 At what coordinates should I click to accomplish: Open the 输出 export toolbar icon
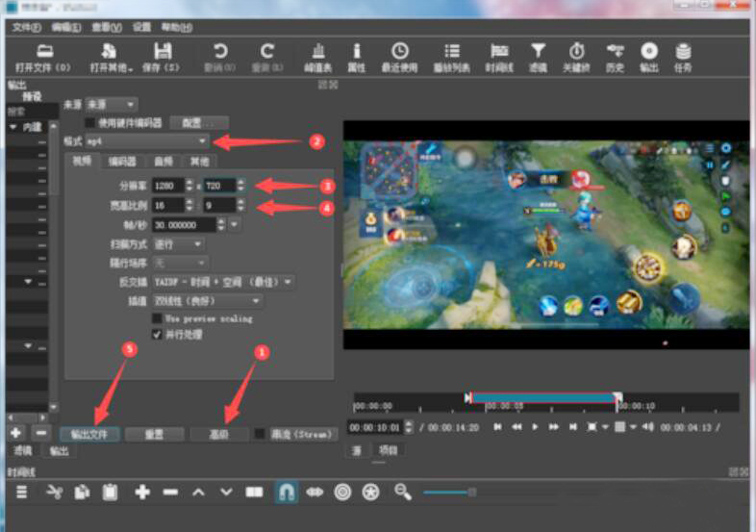pyautogui.click(x=649, y=58)
